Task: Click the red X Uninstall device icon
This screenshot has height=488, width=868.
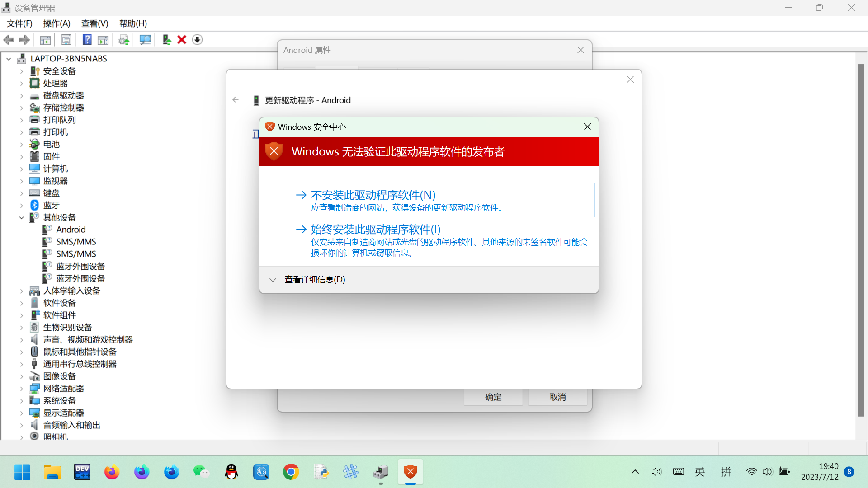Action: click(x=182, y=40)
